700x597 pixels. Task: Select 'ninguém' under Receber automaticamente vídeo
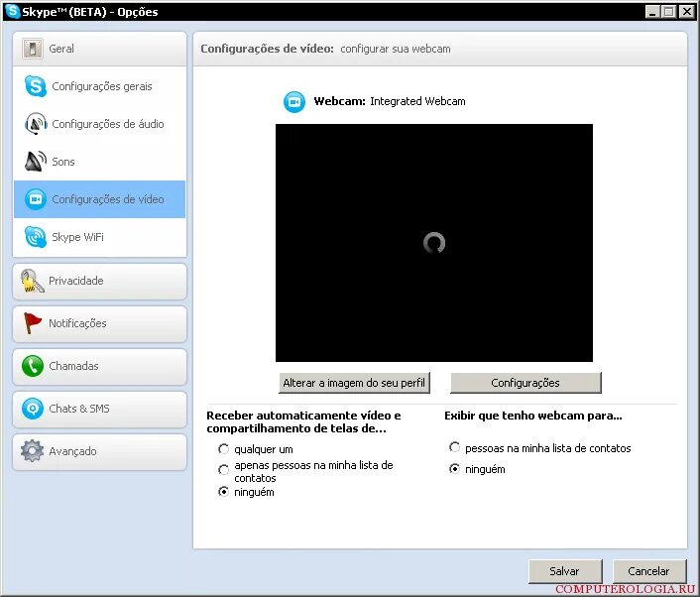click(x=223, y=492)
